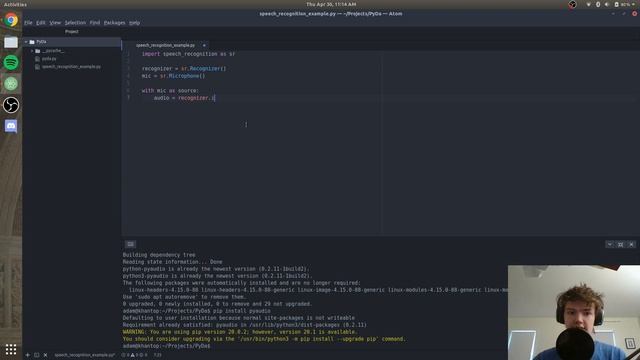Click the terminal input toggle icon

[130, 244]
